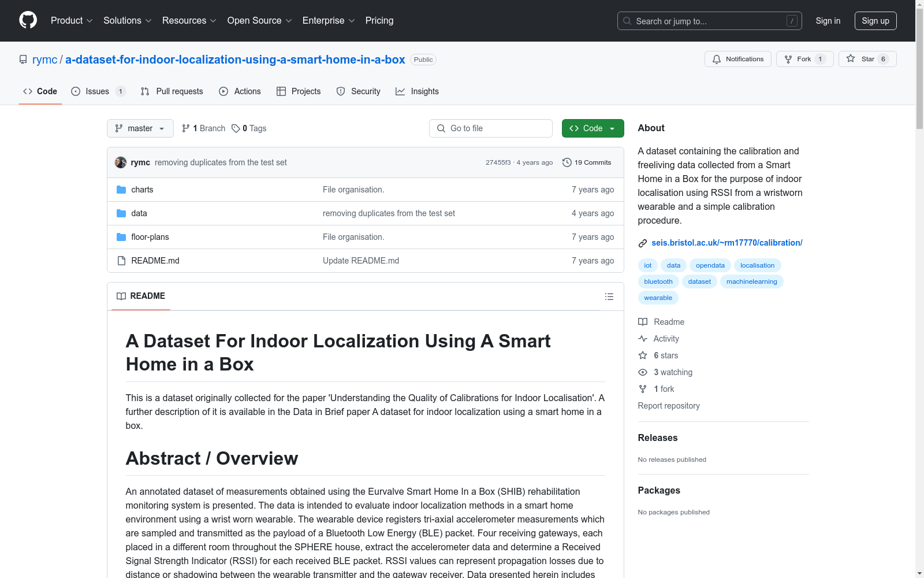The width and height of the screenshot is (924, 578).
Task: Click the pulse icon beside Activity
Action: tap(643, 339)
